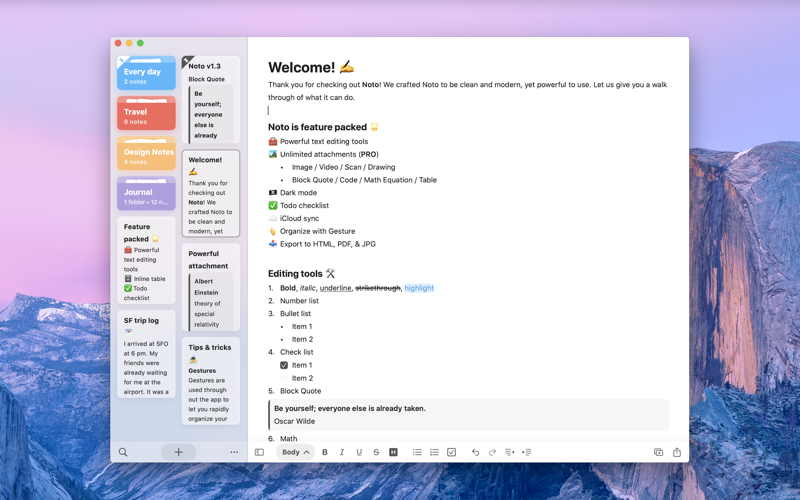This screenshot has height=500, width=800.
Task: Insert a numbered list
Action: [x=434, y=452]
